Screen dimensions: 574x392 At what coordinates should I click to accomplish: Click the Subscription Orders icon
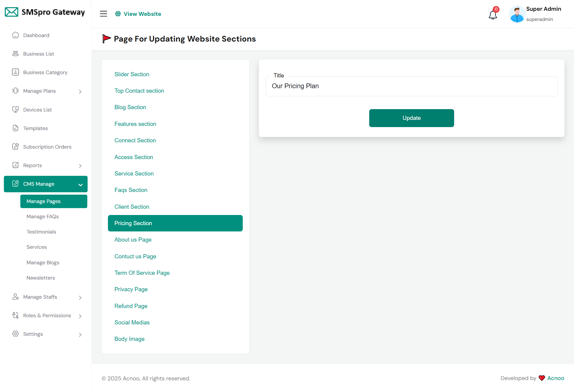[x=16, y=147]
